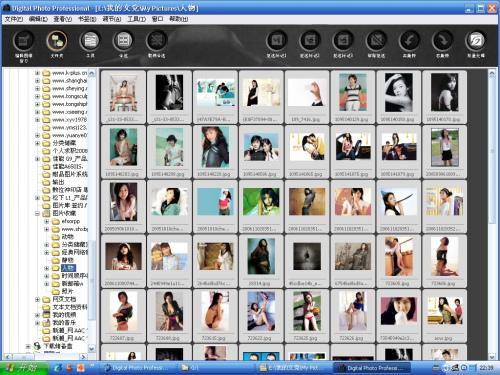Select the 输出 folder
500x375 pixels.
pyautogui.click(x=58, y=182)
